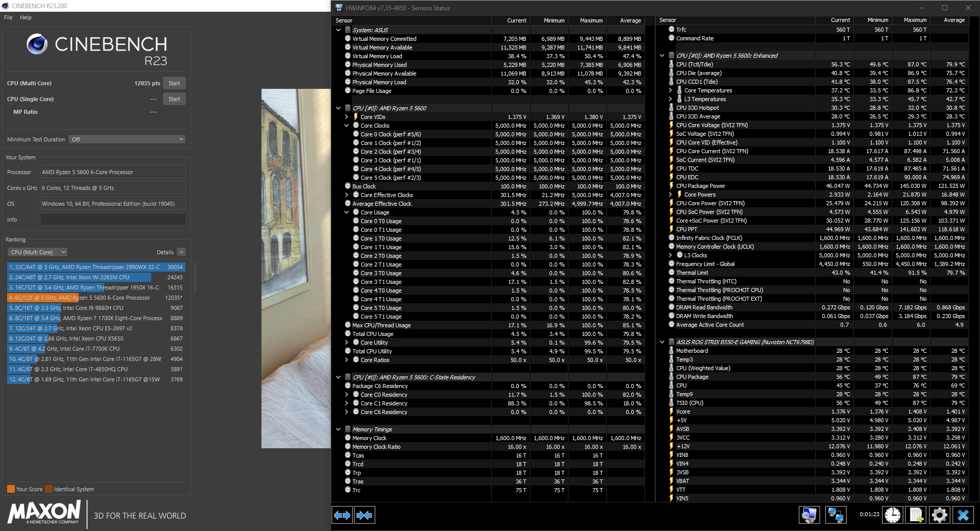Click the Details dropdown arrow in Ranking

pos(181,252)
